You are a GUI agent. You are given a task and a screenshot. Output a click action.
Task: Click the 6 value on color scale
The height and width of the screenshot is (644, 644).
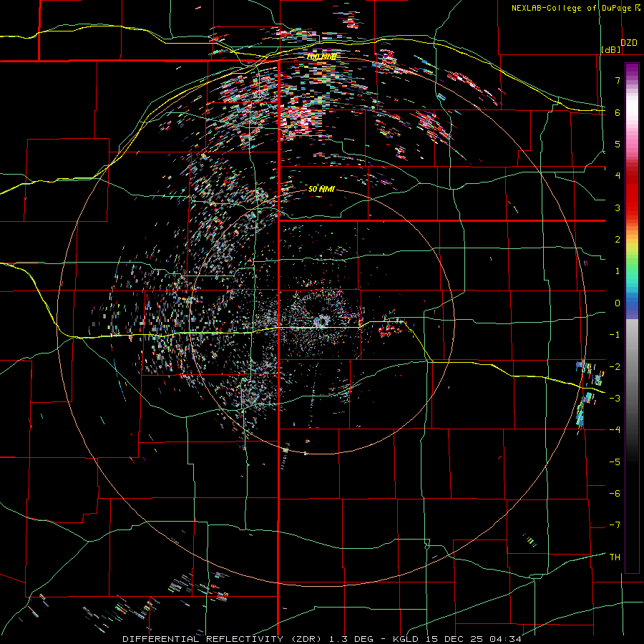click(618, 112)
